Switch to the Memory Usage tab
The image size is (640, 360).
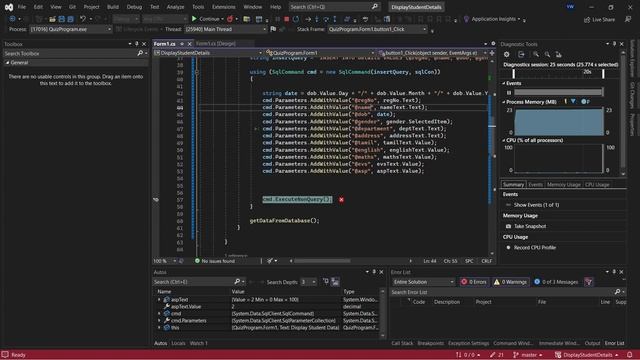tap(563, 184)
